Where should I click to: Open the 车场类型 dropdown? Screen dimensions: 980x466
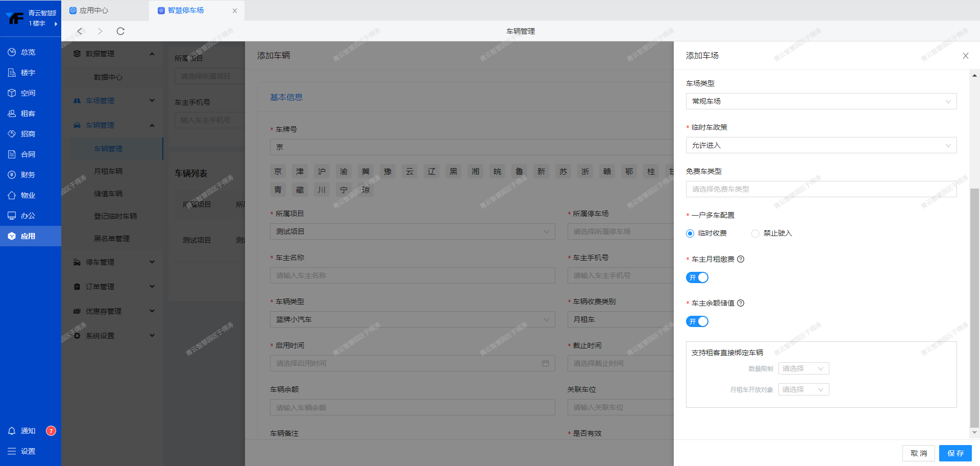(x=821, y=101)
